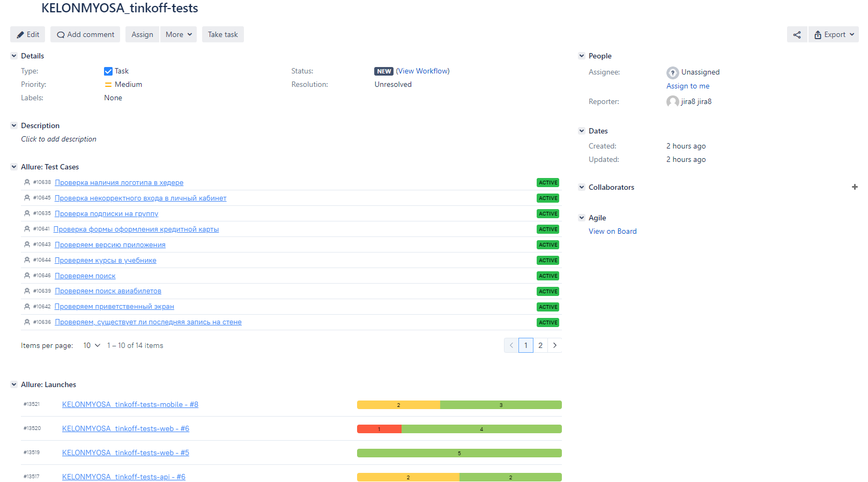Click the manual test icon for case #10636
The image size is (868, 482).
[27, 322]
